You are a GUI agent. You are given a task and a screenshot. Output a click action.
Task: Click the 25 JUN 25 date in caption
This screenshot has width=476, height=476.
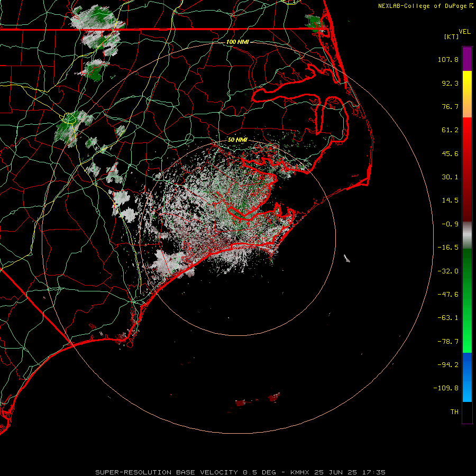pos(335,472)
